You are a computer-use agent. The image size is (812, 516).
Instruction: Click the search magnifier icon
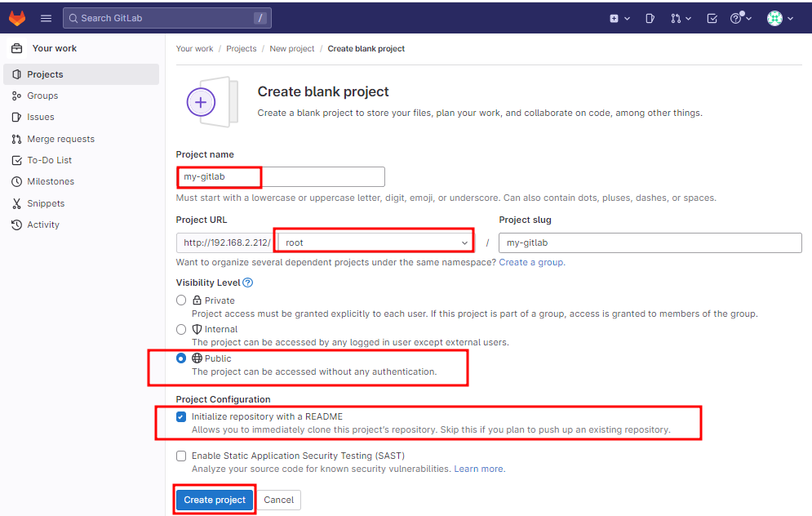[73, 18]
